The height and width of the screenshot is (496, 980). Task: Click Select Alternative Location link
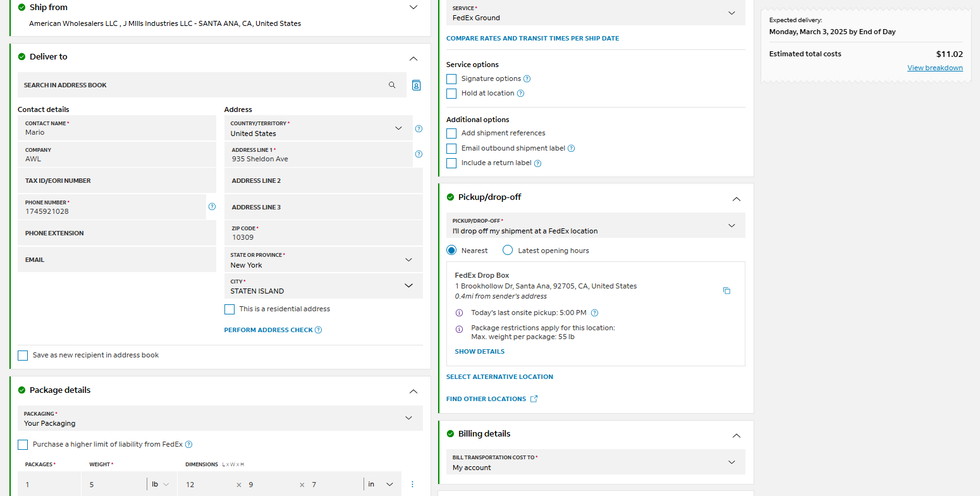[499, 377]
